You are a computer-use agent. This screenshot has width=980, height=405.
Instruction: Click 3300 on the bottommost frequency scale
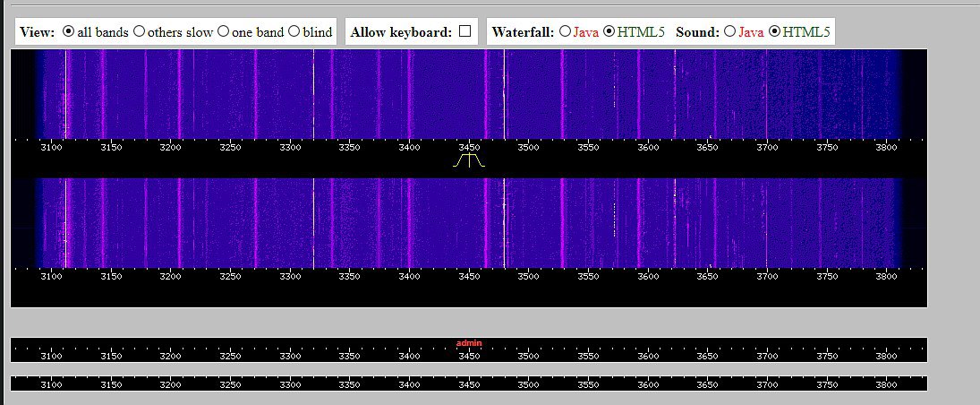point(290,385)
